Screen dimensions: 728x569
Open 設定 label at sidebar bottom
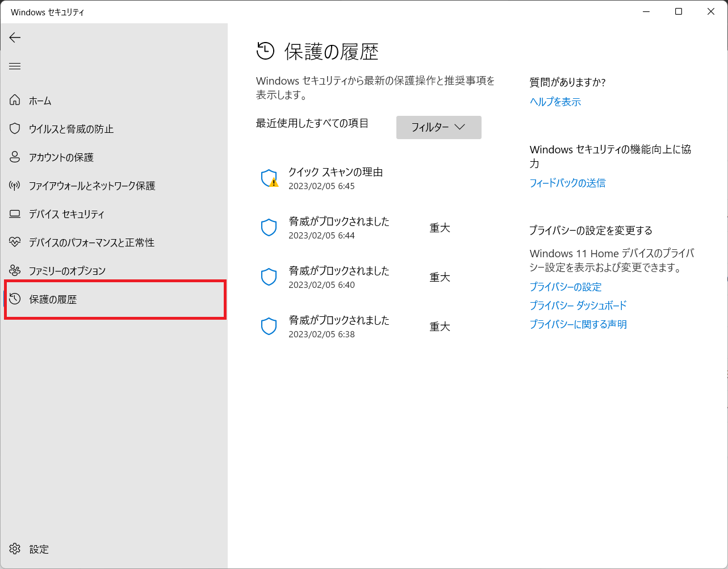[39, 549]
